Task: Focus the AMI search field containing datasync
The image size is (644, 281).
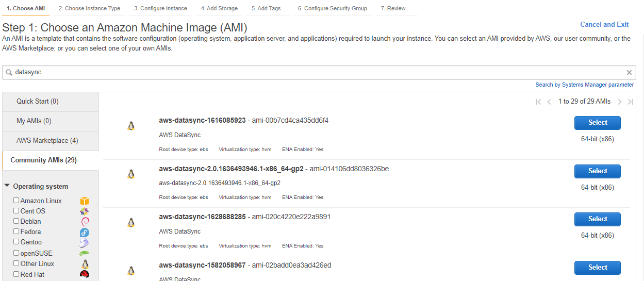Action: (x=318, y=73)
